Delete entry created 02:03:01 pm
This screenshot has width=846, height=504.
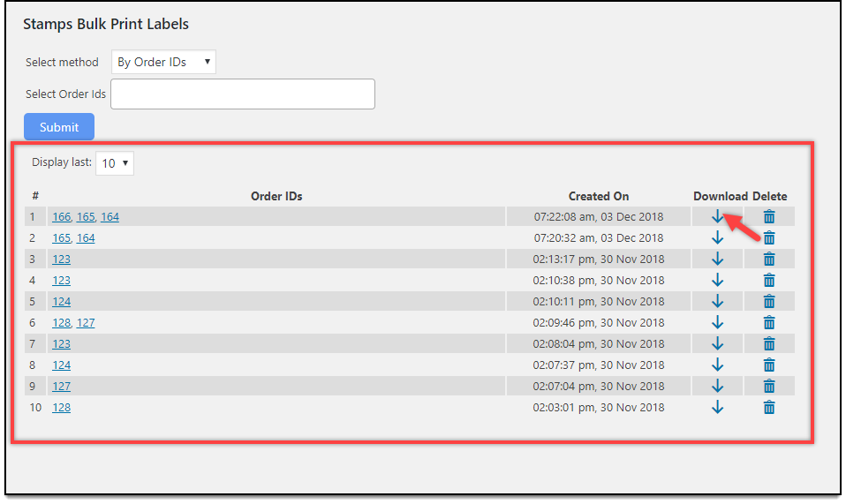769,408
